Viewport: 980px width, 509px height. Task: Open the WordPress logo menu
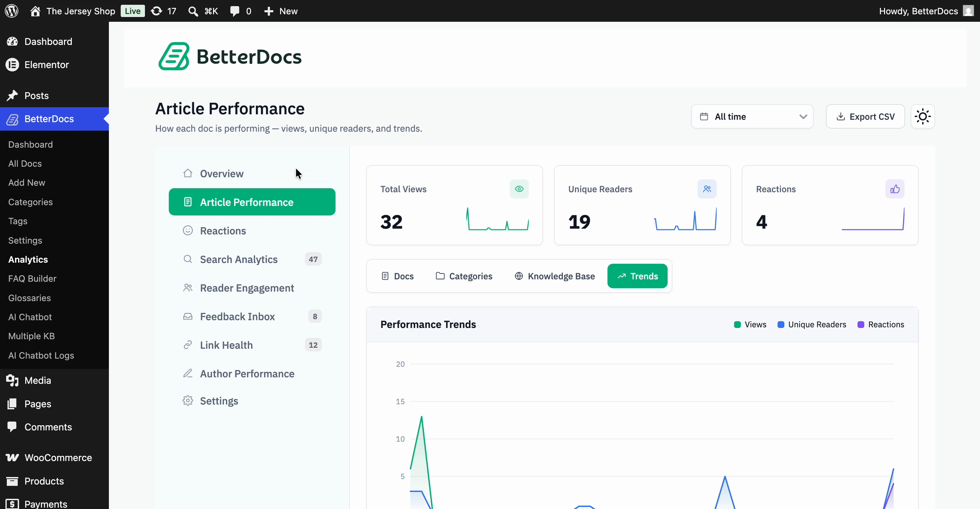click(12, 11)
